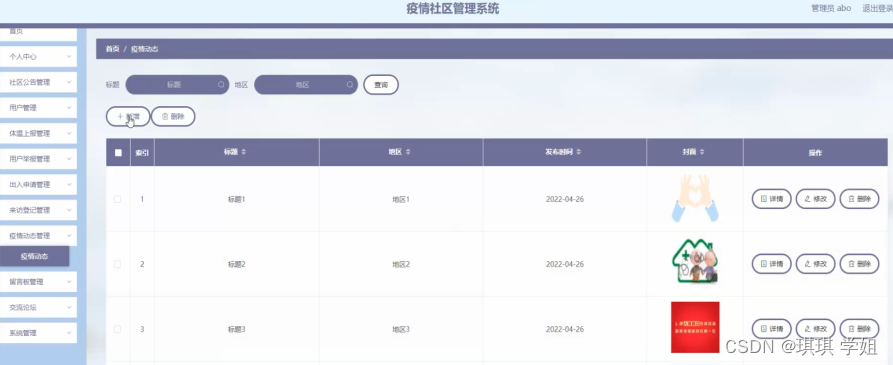Expand 系统管理 sidebar menu
The image size is (893, 365).
click(38, 333)
